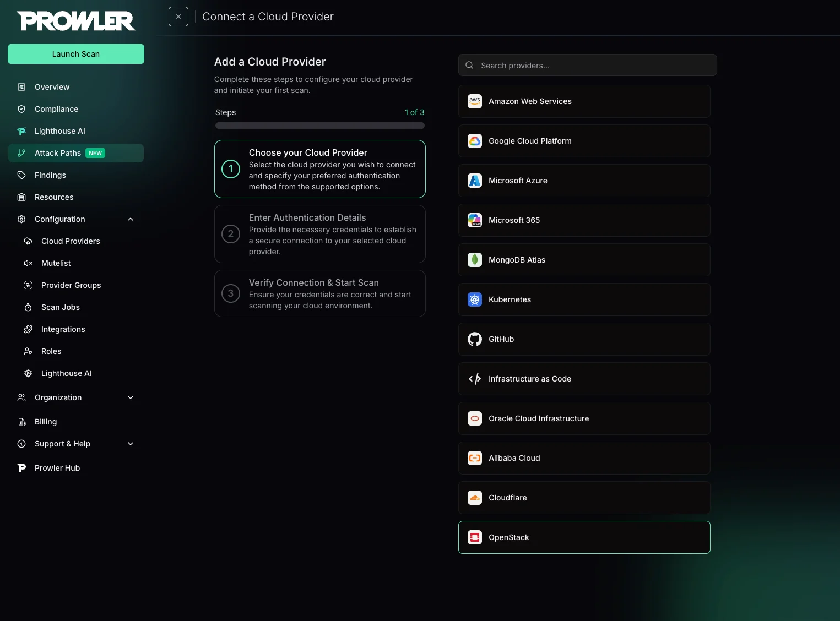840x621 pixels.
Task: Click the Support & Help info icon
Action: [21, 444]
